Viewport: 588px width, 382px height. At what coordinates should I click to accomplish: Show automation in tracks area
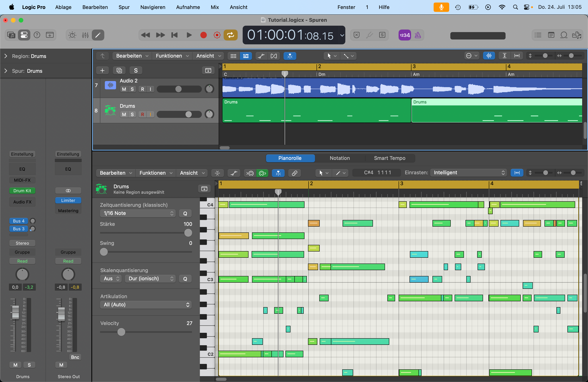pyautogui.click(x=261, y=56)
